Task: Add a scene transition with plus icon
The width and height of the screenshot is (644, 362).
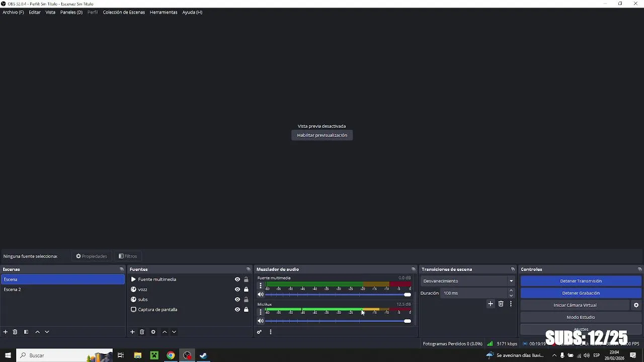Action: coord(491,304)
